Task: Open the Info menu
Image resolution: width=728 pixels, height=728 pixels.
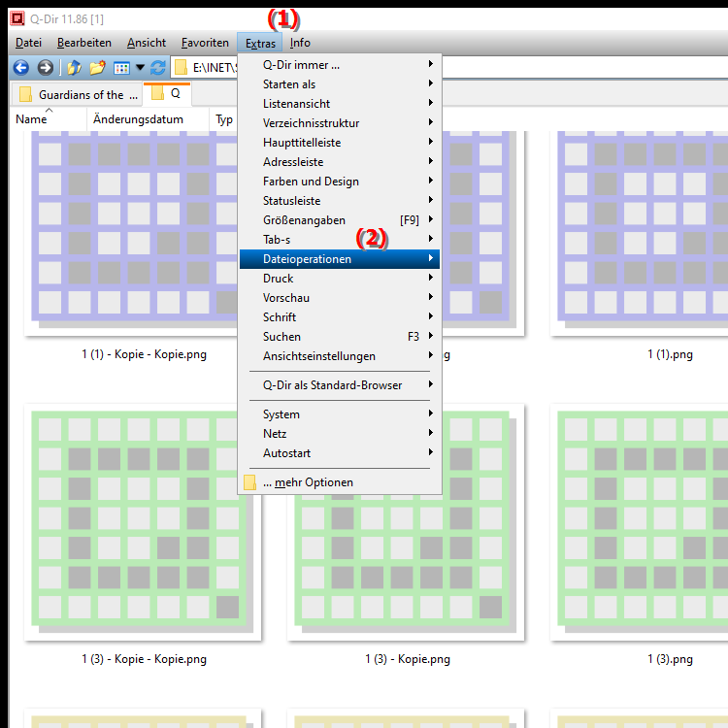Action: (x=300, y=43)
